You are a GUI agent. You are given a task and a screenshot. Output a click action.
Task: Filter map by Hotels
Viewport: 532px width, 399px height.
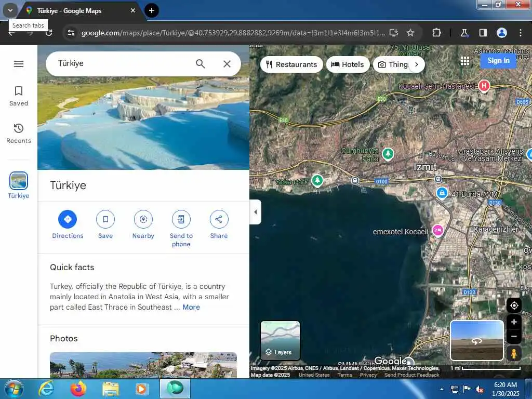(x=348, y=64)
